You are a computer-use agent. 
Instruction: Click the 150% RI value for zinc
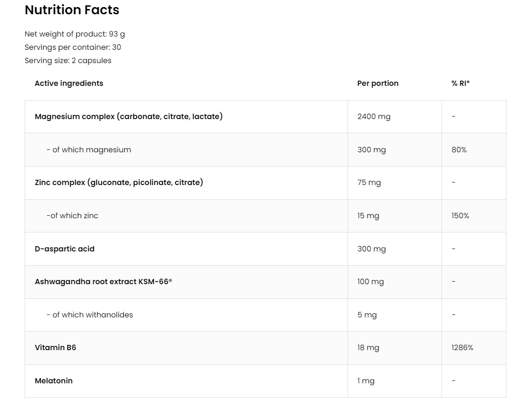click(x=460, y=216)
